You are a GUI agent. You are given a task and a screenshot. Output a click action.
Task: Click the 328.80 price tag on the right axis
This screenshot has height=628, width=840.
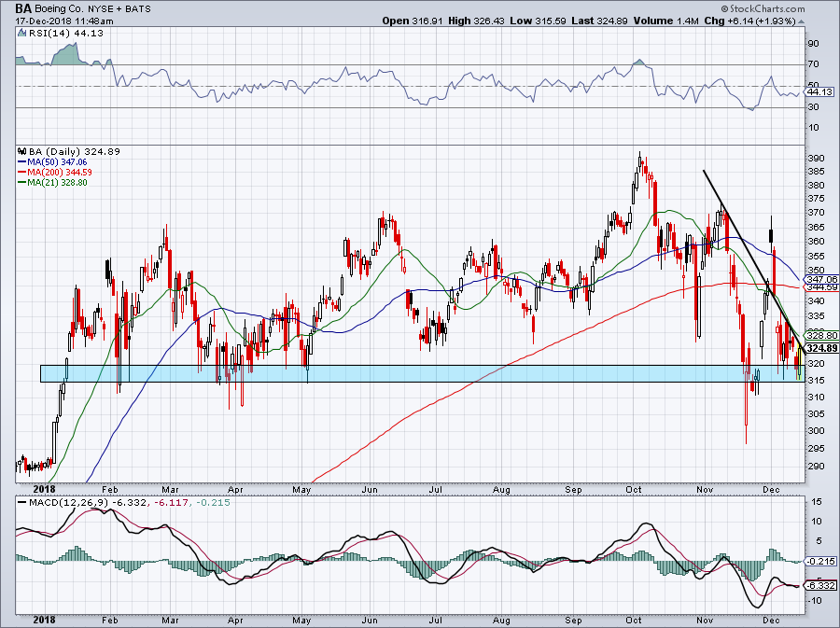click(822, 336)
